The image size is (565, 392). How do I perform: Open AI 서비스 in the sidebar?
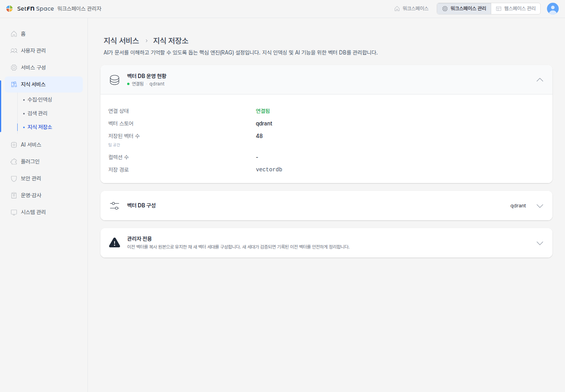(x=44, y=145)
